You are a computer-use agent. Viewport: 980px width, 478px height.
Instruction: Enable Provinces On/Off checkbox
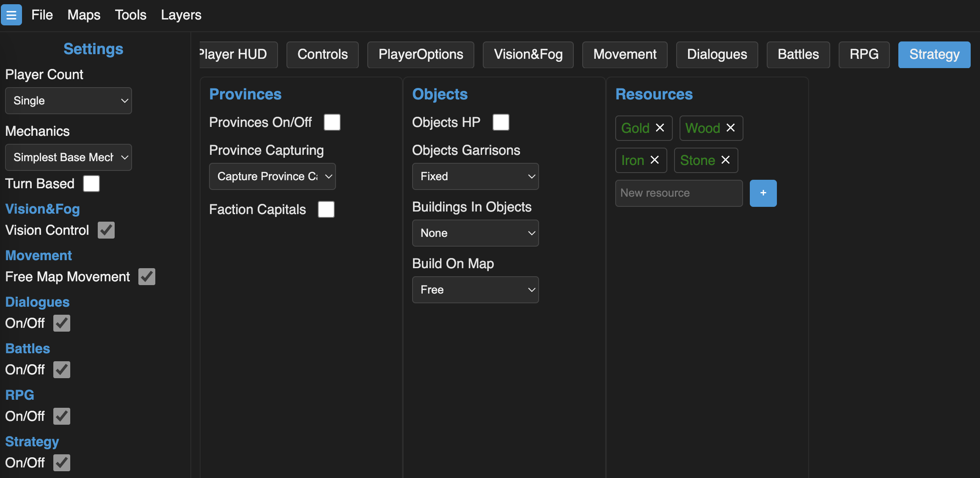[x=332, y=122]
